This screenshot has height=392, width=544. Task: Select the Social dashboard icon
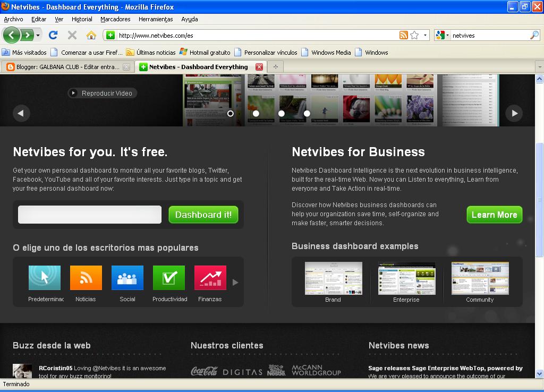click(x=127, y=277)
